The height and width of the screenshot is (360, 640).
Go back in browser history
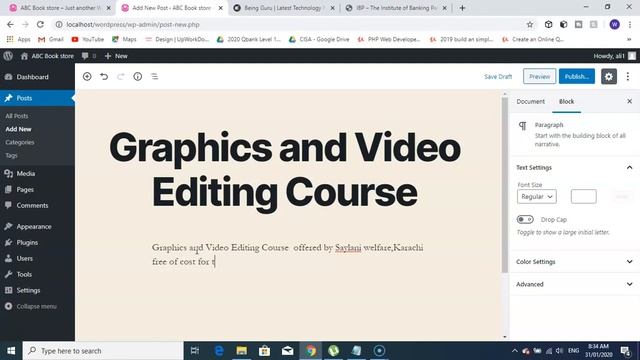(x=10, y=24)
